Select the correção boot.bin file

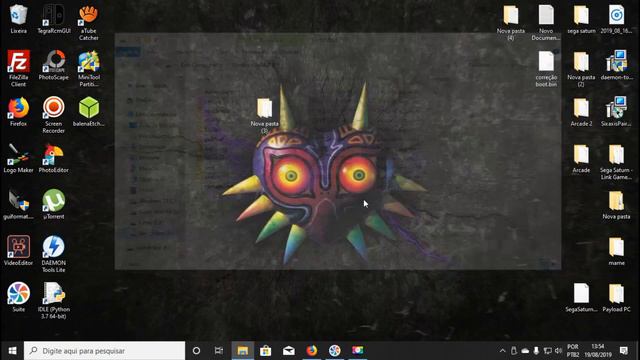[x=546, y=69]
